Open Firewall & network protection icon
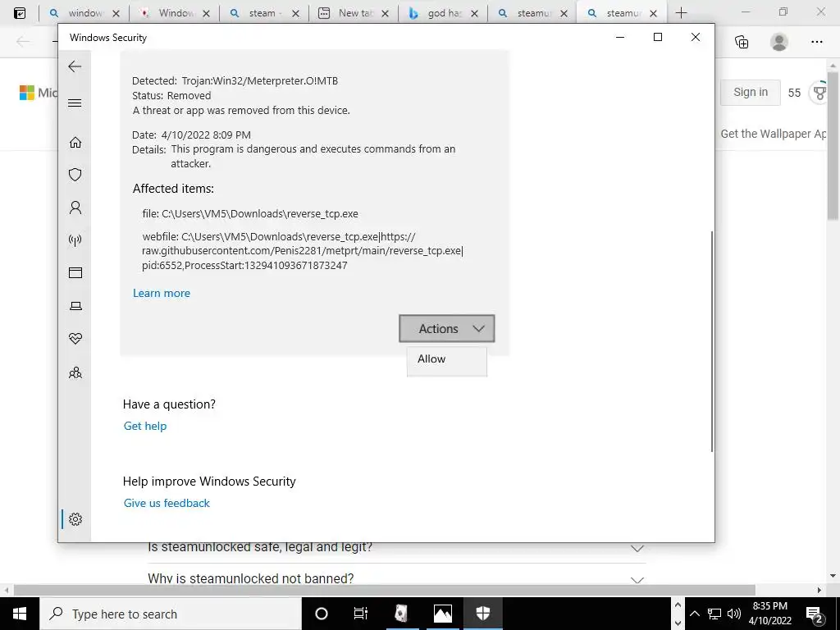This screenshot has width=840, height=630. 75,240
